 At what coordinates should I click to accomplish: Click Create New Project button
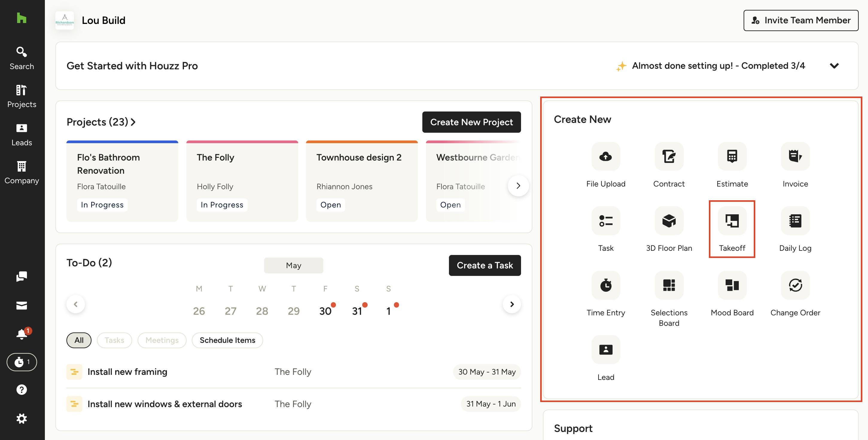(x=471, y=122)
